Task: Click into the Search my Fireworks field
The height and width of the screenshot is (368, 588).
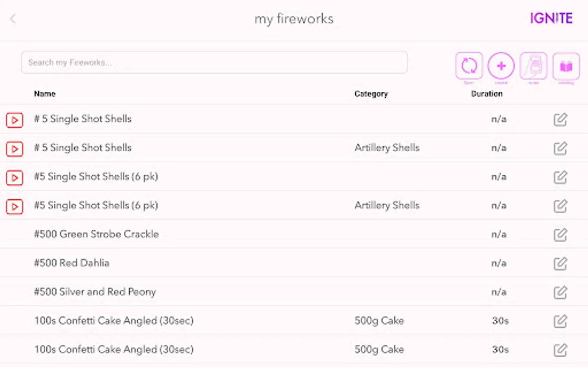Action: click(x=214, y=62)
